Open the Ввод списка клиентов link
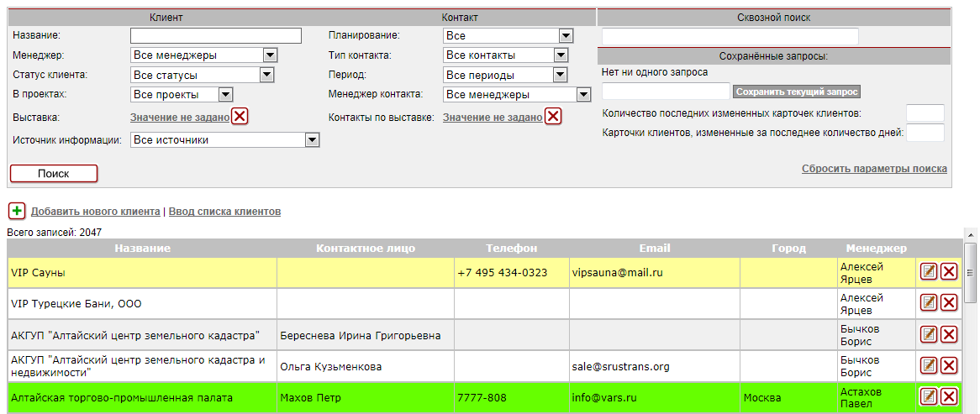Viewport: 980px width, 414px height. pyautogui.click(x=224, y=212)
